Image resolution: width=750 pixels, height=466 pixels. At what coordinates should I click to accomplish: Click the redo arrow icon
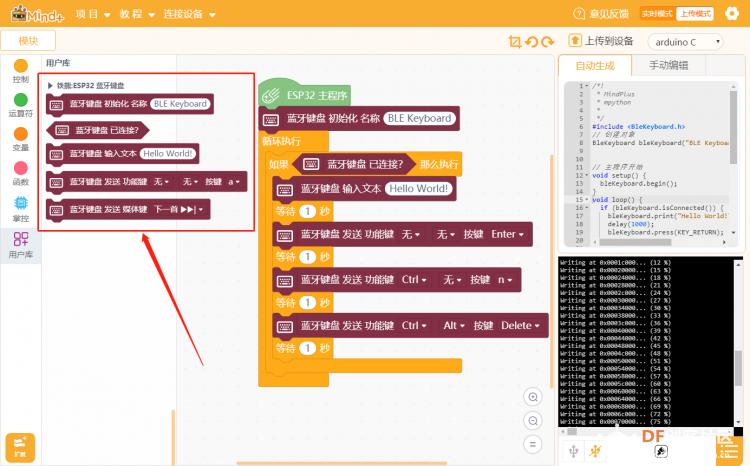point(548,42)
